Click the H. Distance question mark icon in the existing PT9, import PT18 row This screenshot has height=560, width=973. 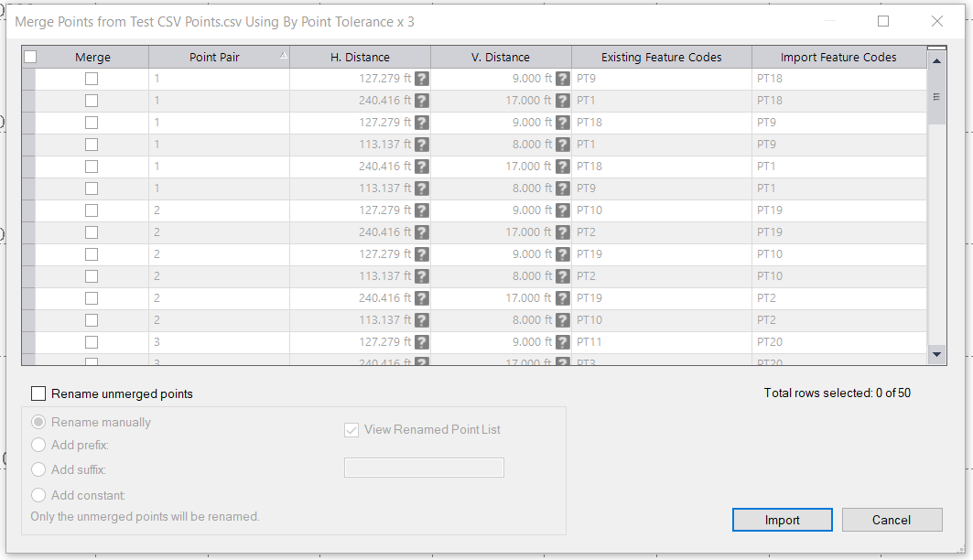point(421,79)
